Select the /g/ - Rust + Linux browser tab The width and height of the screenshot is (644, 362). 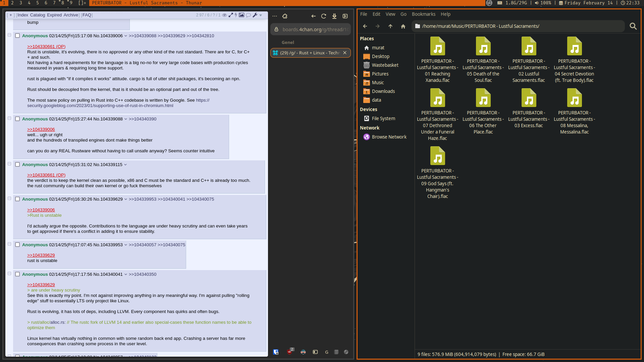(311, 53)
